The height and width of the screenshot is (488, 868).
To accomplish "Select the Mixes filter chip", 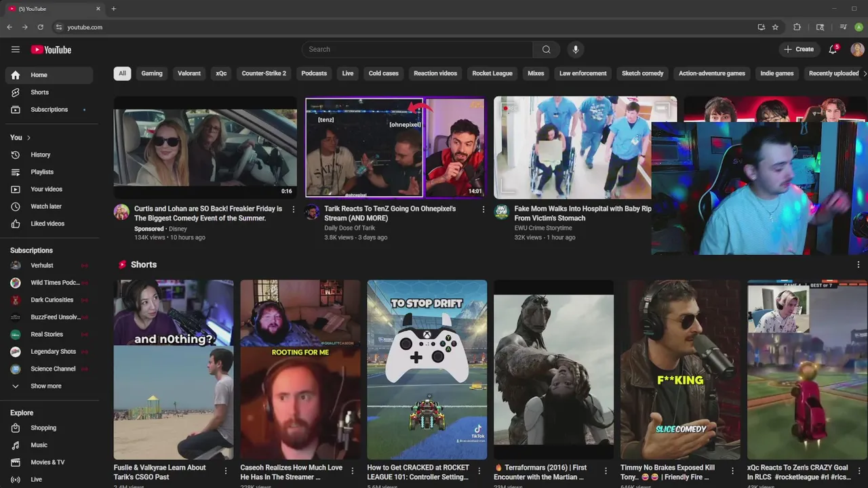I will pyautogui.click(x=536, y=73).
